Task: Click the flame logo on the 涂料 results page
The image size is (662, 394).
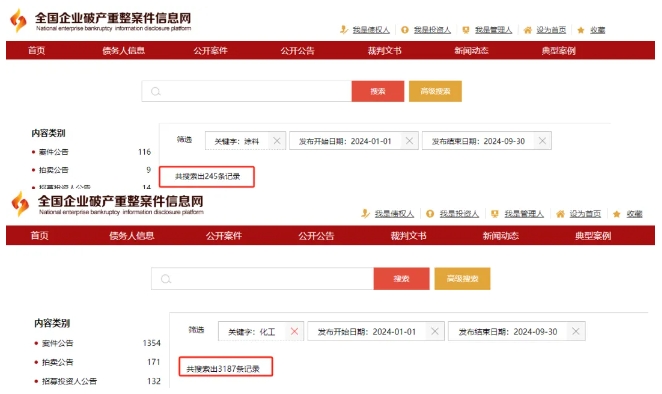Action: pyautogui.click(x=18, y=20)
